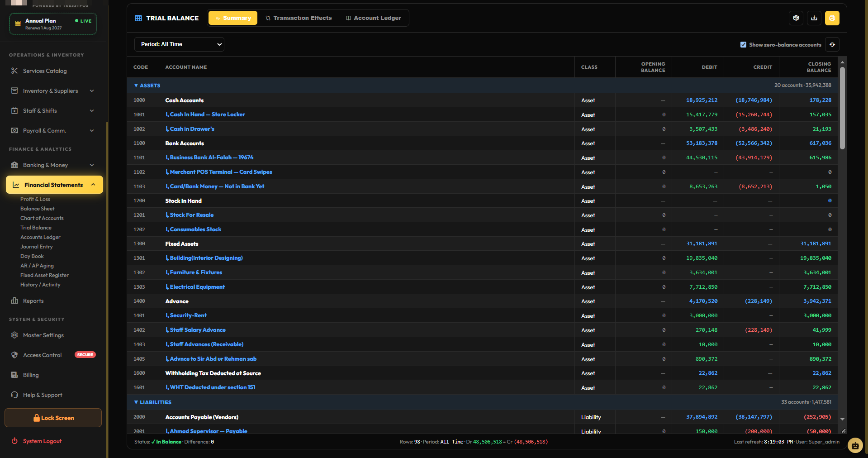
Task: Click the Banking & Money bank icon
Action: tap(14, 165)
